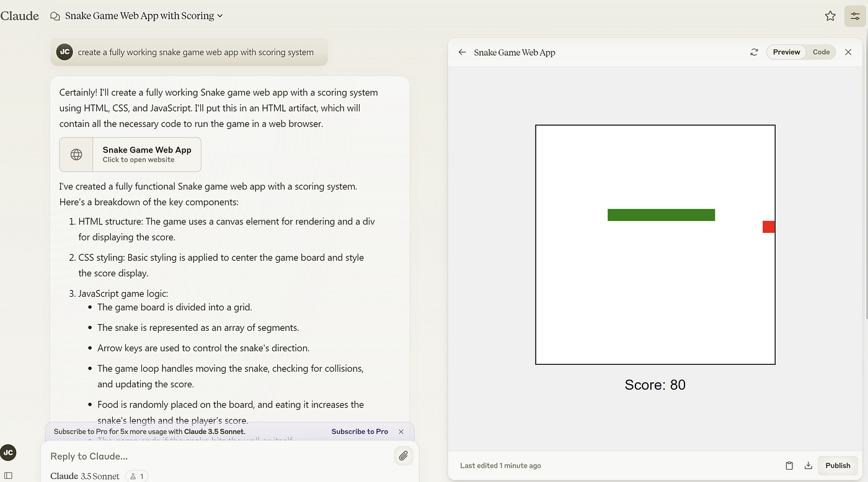Dismiss the Subscribe to Pro banner

401,432
